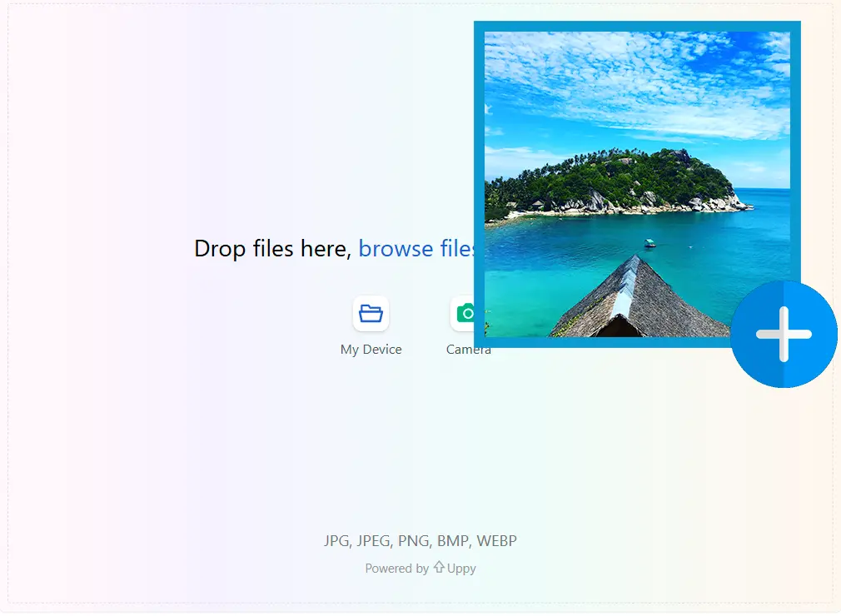Click the blue folder glyph above My Device
Image resolution: width=841 pixels, height=616 pixels.
pos(371,313)
